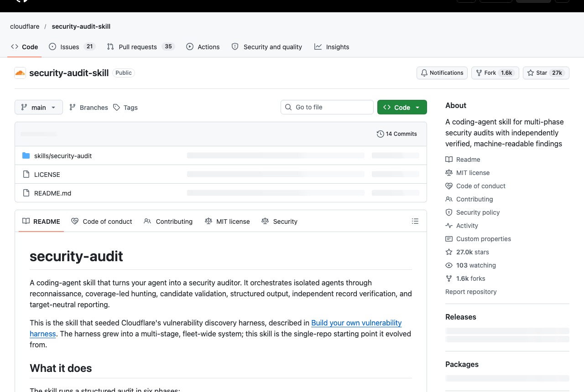Click the folder icon beside skills/security-audit
584x392 pixels.
[26, 156]
